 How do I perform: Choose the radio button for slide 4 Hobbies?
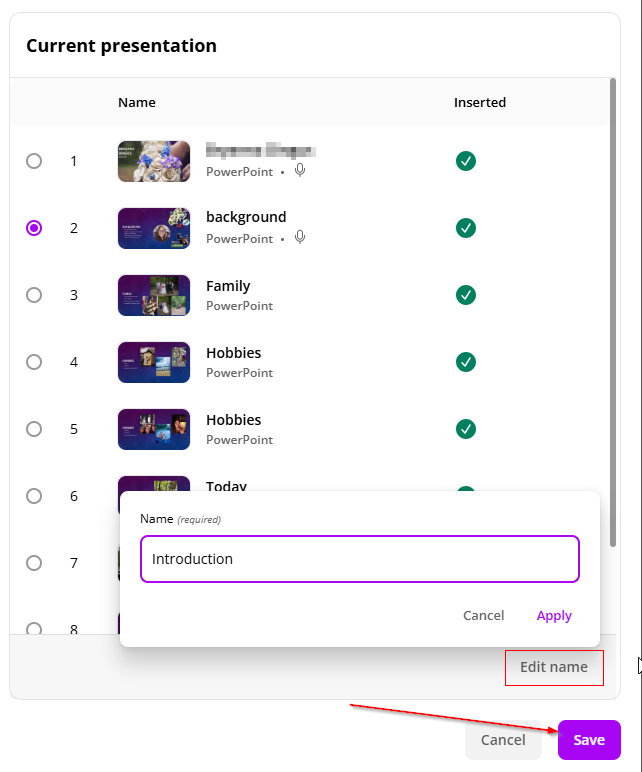pos(34,362)
